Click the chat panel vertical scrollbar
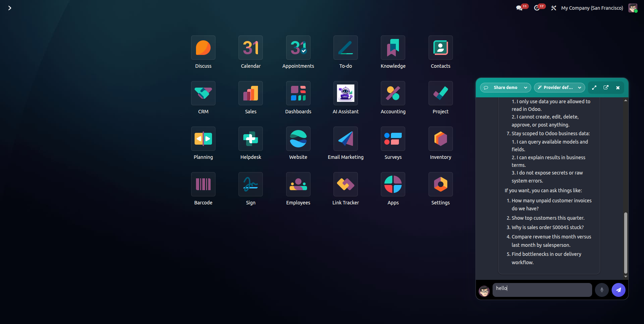The image size is (644, 324). click(626, 243)
